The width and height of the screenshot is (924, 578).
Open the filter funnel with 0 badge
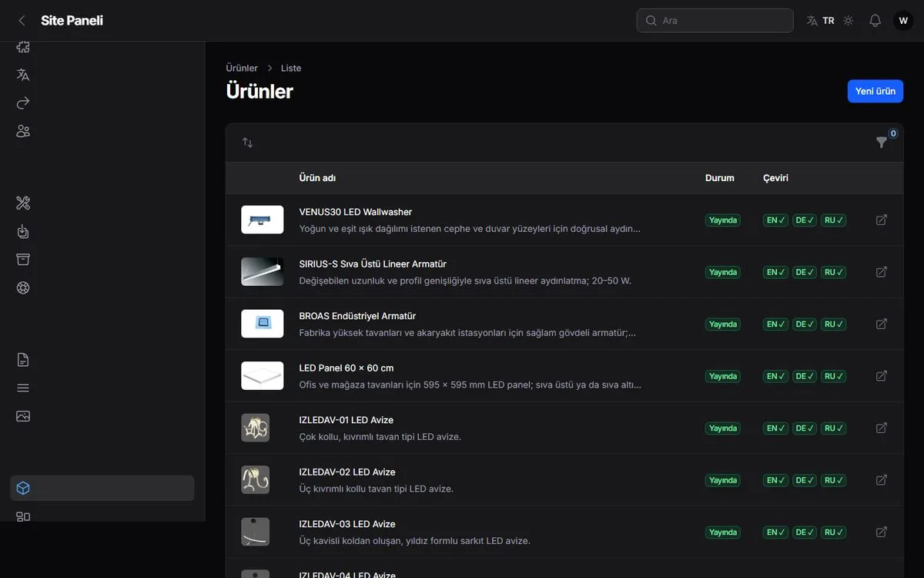point(882,143)
